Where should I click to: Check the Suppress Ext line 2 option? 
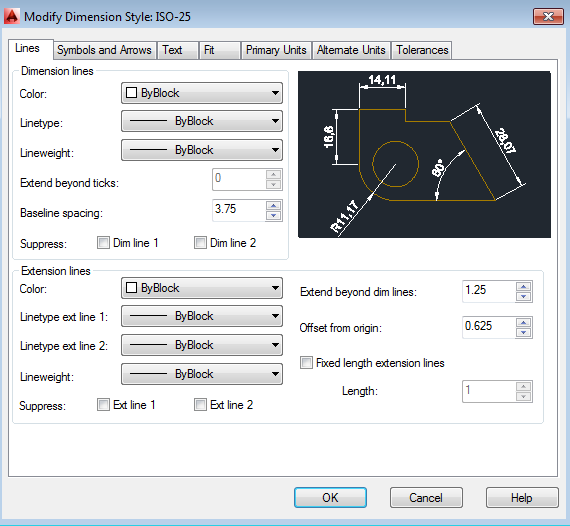click(x=200, y=405)
